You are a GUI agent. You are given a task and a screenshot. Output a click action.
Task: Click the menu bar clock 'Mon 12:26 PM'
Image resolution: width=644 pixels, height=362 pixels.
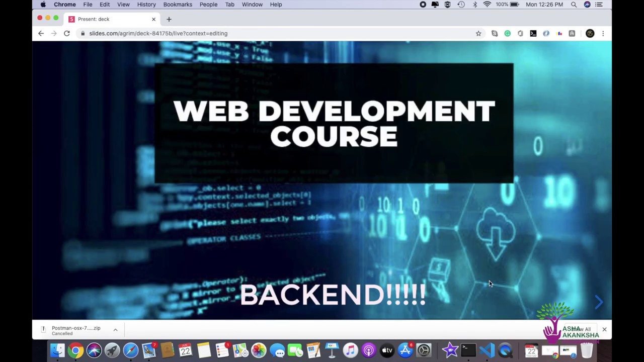click(544, 5)
